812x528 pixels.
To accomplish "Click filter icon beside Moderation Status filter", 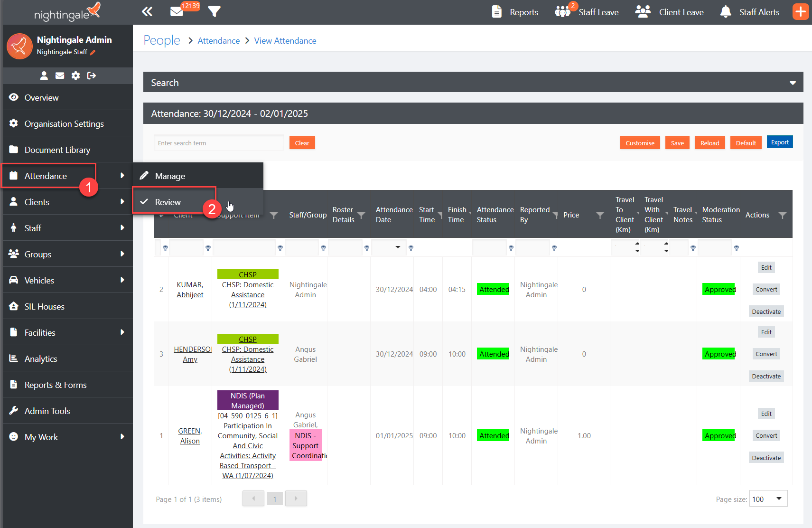I will [737, 248].
